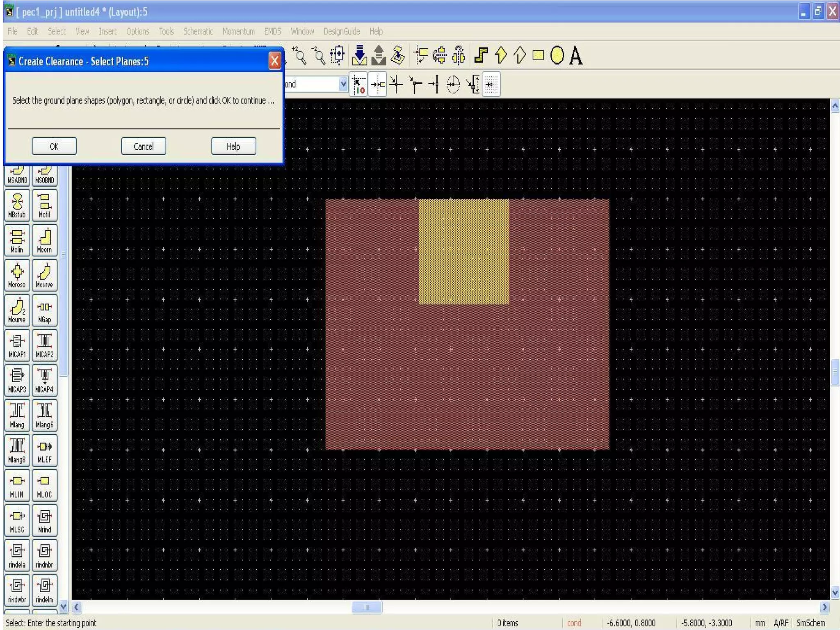Place an MLIN component from palette
Image resolution: width=840 pixels, height=630 pixels.
17,485
